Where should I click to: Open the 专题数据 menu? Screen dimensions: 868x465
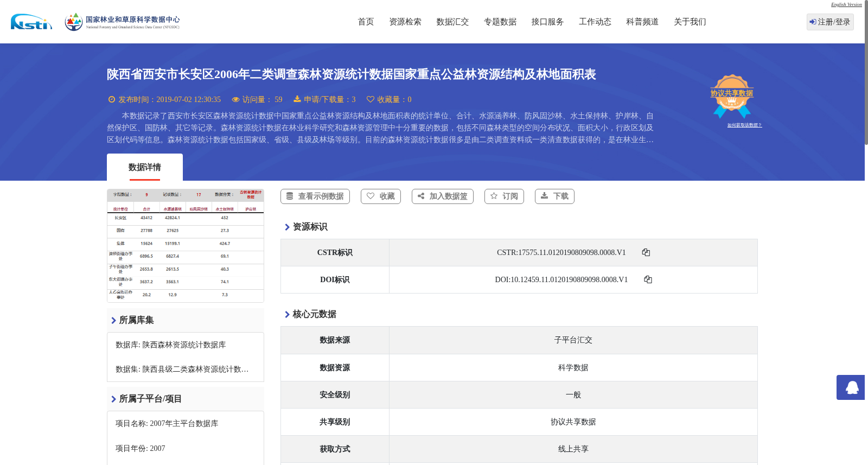coord(500,22)
